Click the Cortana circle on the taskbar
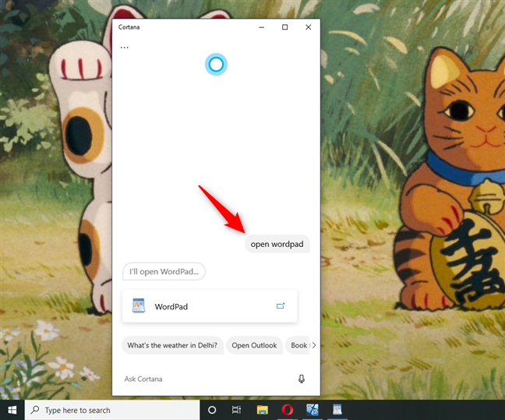This screenshot has width=505, height=420. point(212,410)
